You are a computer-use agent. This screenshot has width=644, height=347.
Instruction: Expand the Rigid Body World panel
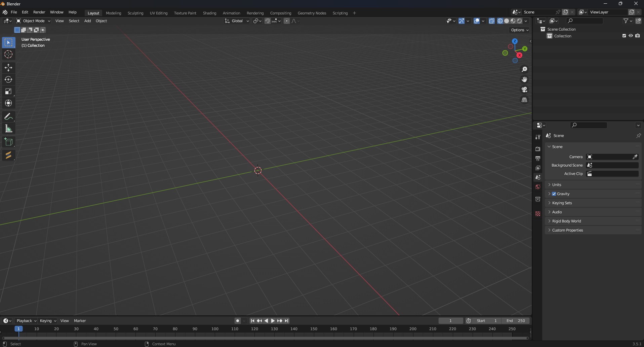click(x=593, y=221)
